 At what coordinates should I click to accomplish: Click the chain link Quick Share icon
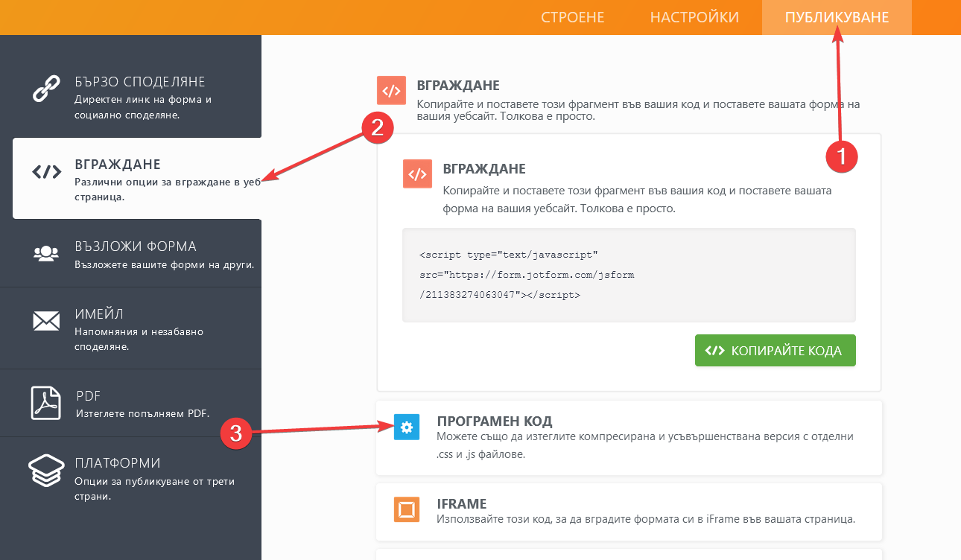click(x=46, y=89)
